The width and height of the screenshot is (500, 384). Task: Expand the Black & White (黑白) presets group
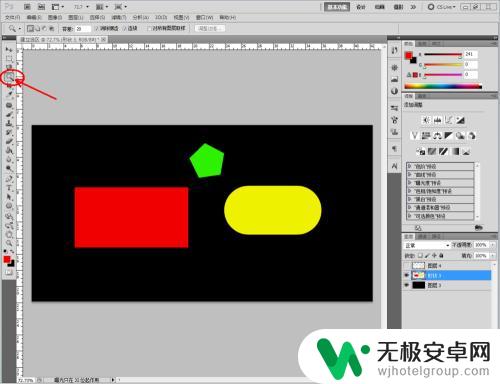(x=410, y=199)
